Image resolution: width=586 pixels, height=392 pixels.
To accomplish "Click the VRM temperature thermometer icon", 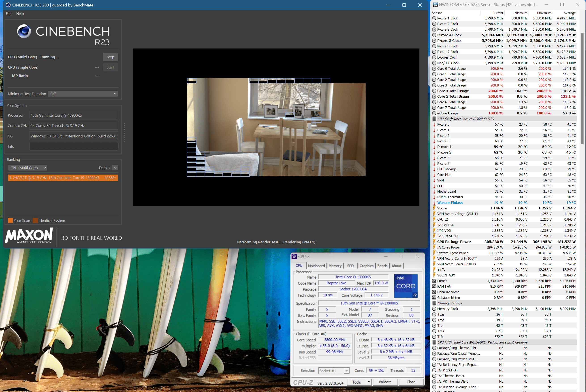I will click(x=434, y=180).
